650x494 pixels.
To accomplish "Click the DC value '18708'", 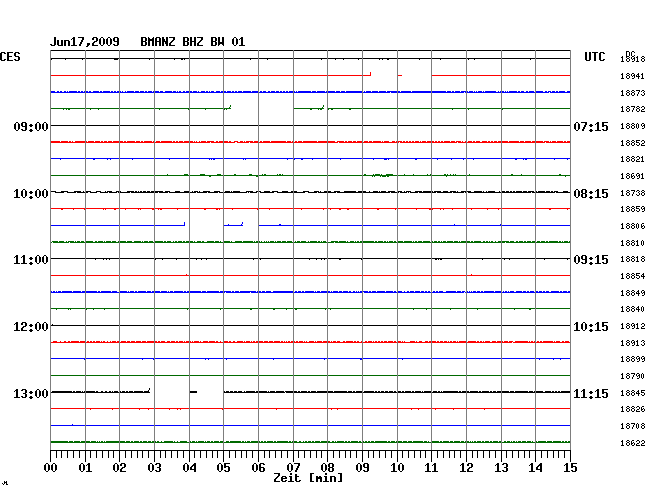I will coord(633,426).
